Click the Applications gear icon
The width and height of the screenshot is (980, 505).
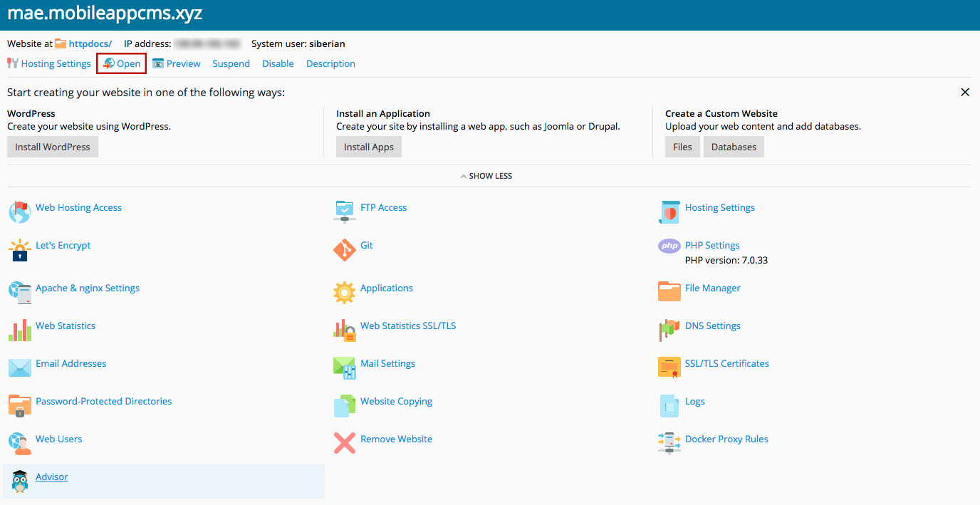(344, 292)
